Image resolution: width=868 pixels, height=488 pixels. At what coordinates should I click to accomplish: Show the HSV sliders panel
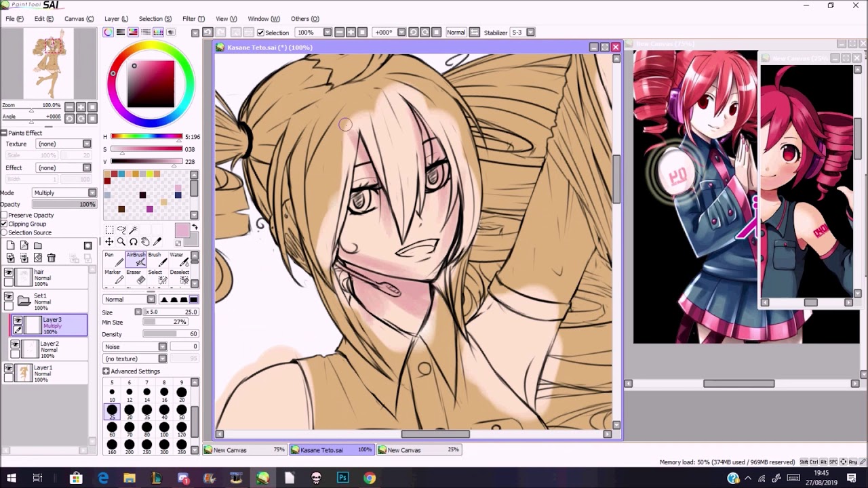click(x=133, y=33)
